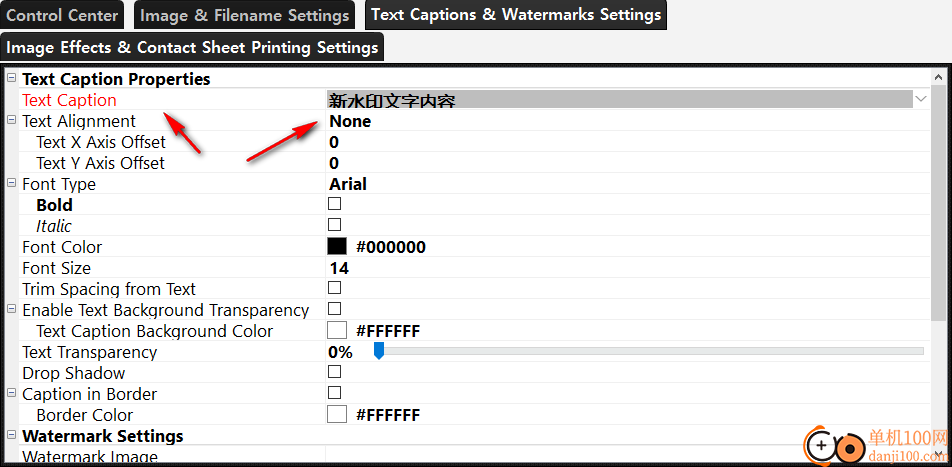Collapse the Caption in Border group

click(12, 394)
